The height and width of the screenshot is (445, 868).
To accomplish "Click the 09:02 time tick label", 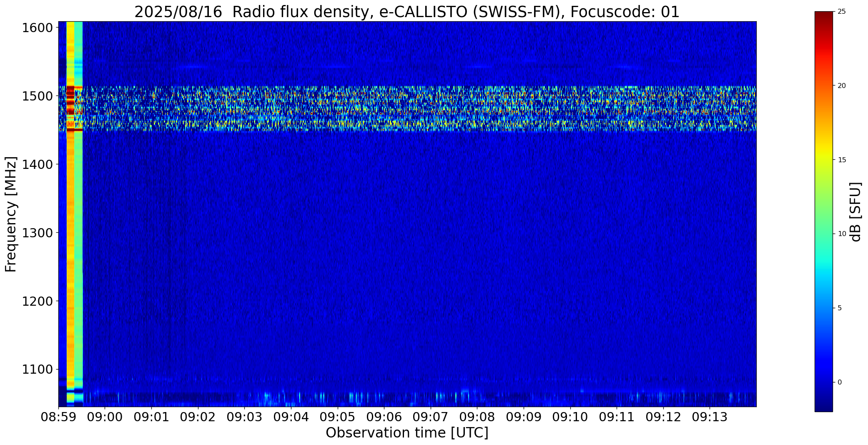I will 198,417.
